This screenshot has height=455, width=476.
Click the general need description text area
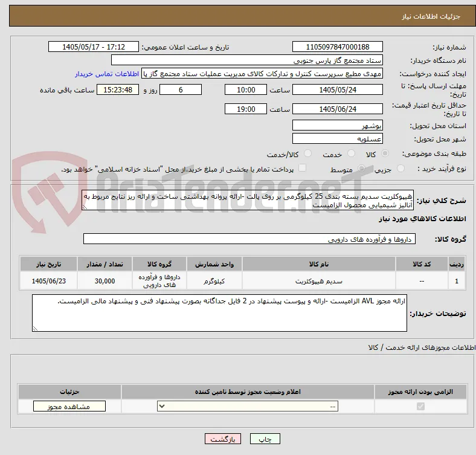[x=248, y=200]
